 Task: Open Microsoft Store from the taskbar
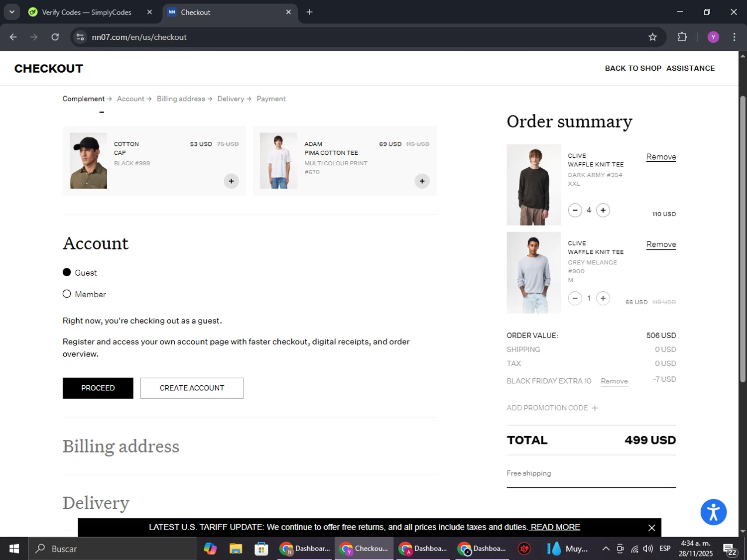tap(261, 549)
